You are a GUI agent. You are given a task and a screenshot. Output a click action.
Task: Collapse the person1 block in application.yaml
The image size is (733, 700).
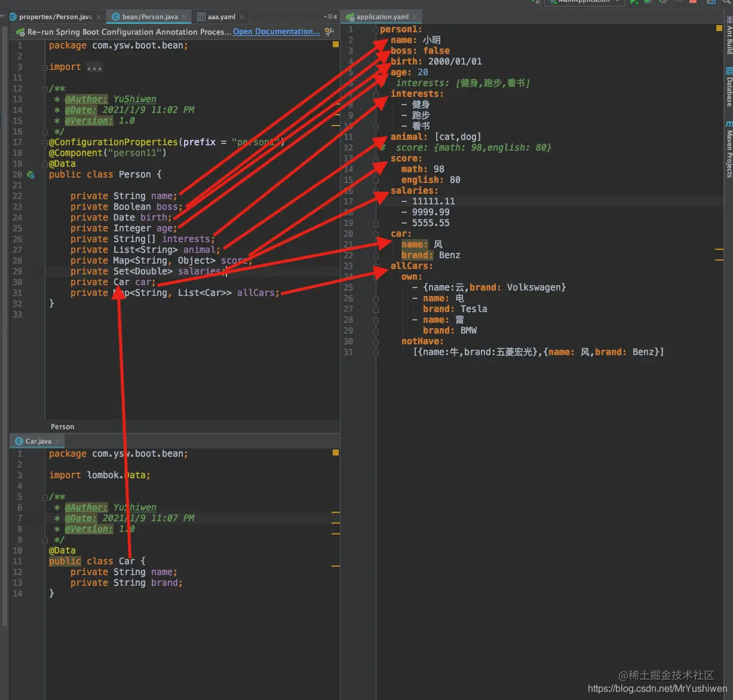[x=376, y=29]
